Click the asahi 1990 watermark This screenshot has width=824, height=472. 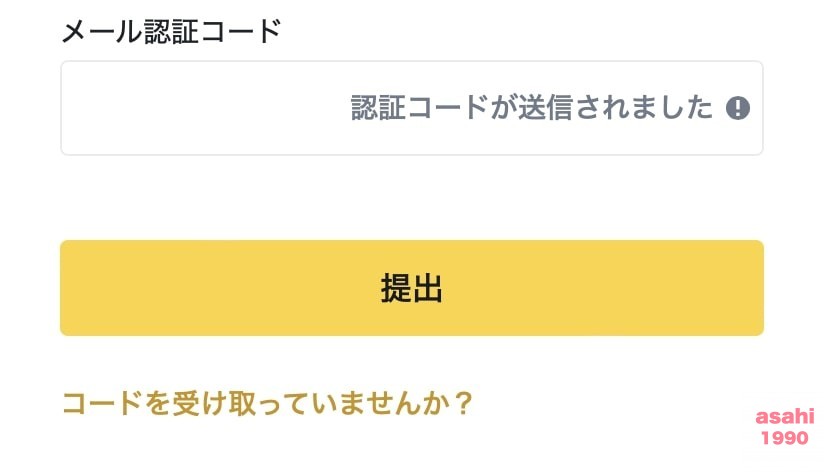coord(785,427)
